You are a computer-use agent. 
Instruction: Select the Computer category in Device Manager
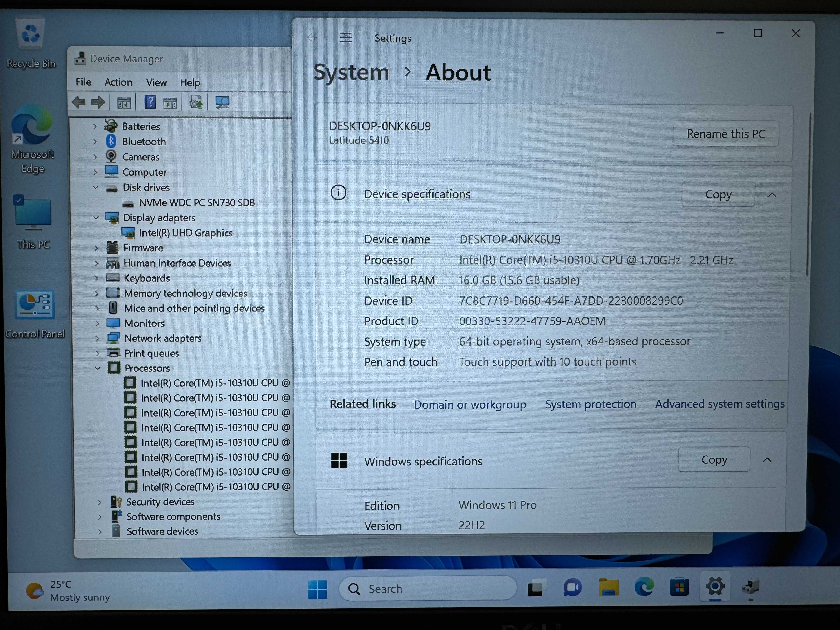click(x=144, y=172)
